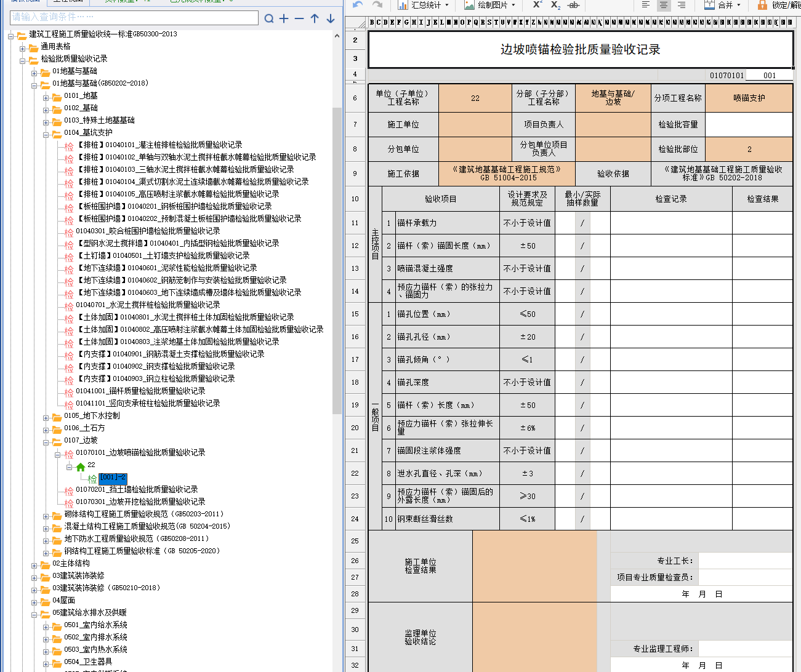
Task: Collapse the 0107_边坡 node
Action: 46,441
